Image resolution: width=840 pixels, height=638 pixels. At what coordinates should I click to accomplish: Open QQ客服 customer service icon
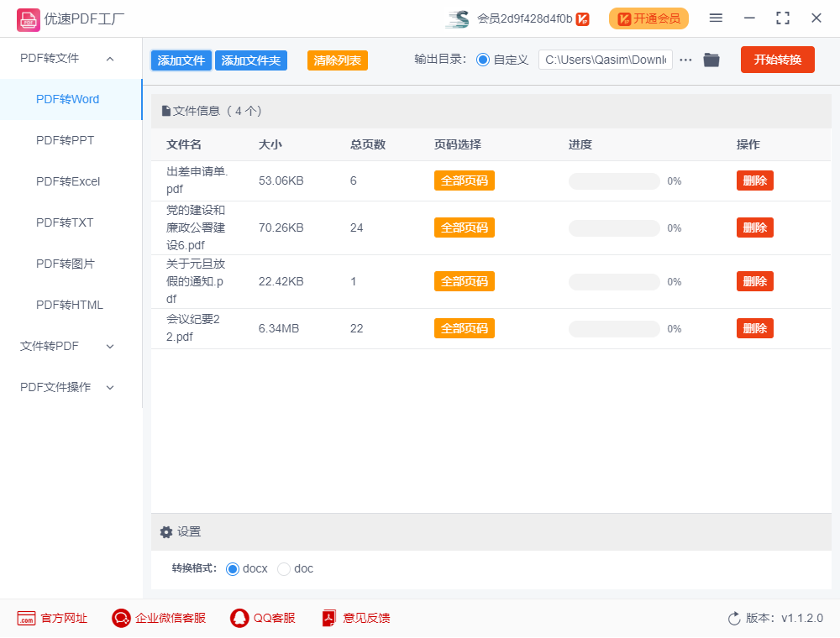point(238,618)
